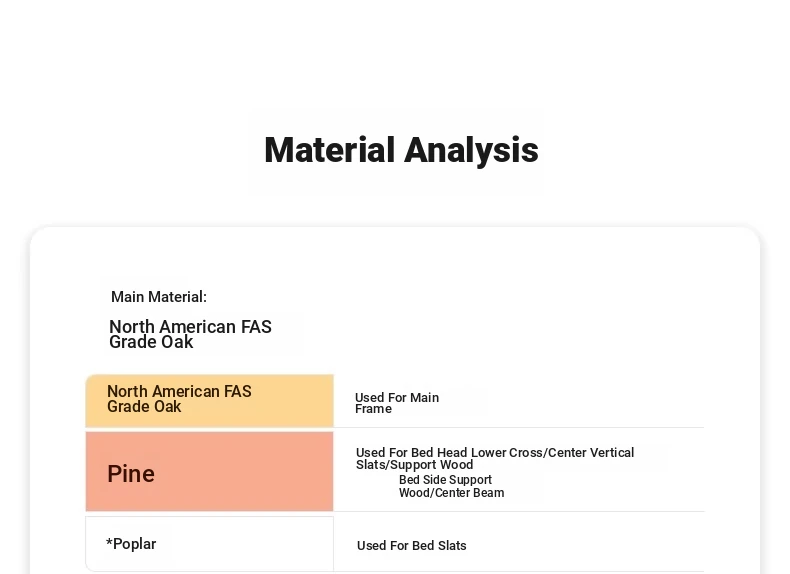Viewport: 790px width, 574px height.
Task: Click the Used For Bed Slats text
Action: point(412,546)
